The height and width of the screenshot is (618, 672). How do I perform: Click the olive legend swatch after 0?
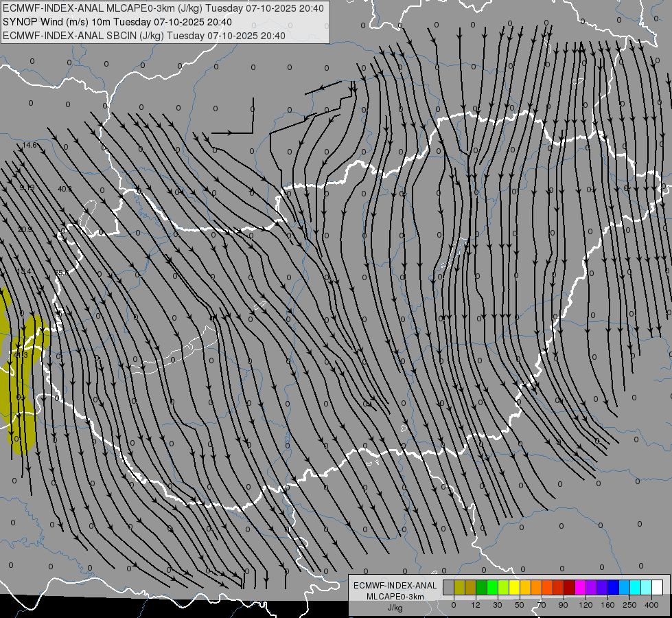(459, 587)
